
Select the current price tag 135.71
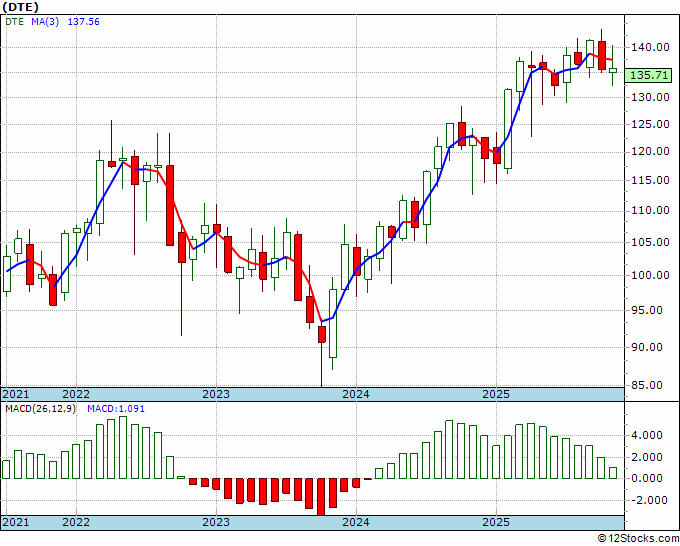[649, 75]
